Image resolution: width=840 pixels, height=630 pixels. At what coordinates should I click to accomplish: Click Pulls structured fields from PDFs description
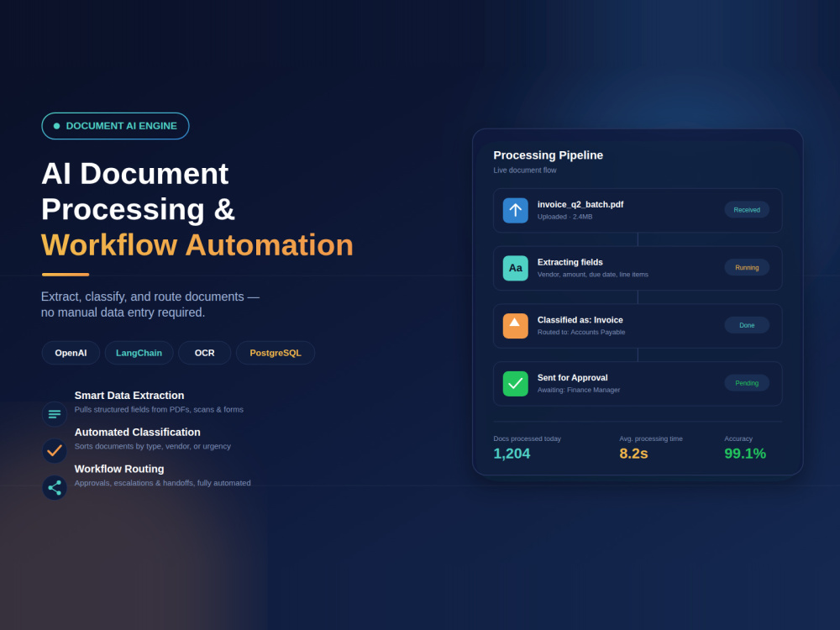[x=159, y=410]
